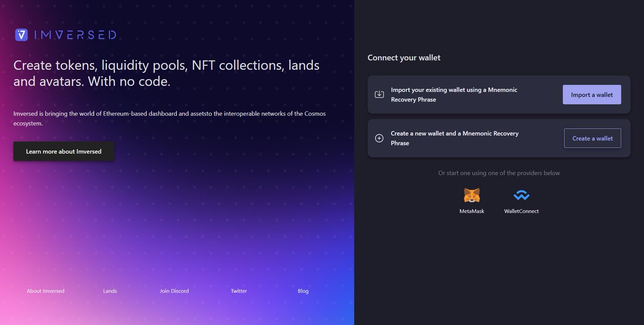The height and width of the screenshot is (325, 644).
Task: Click the Imversed is bringing the world paragraph
Action: (x=170, y=119)
